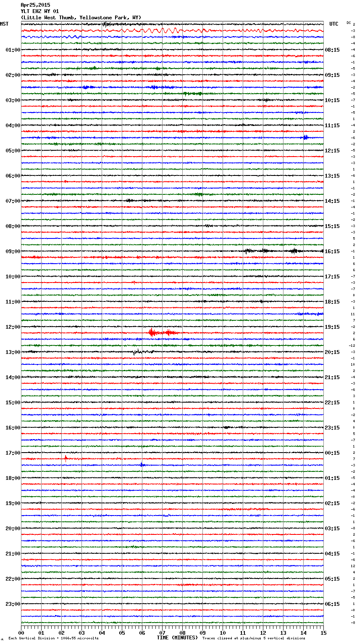Click the 23:00 MST time label
The image size is (357, 644).
pos(13,604)
